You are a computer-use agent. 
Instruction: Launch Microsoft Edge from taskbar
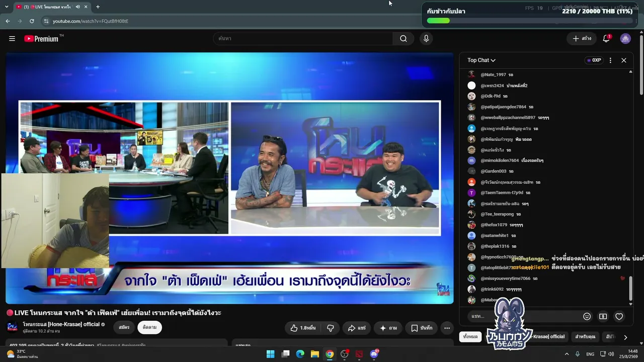tap(300, 354)
